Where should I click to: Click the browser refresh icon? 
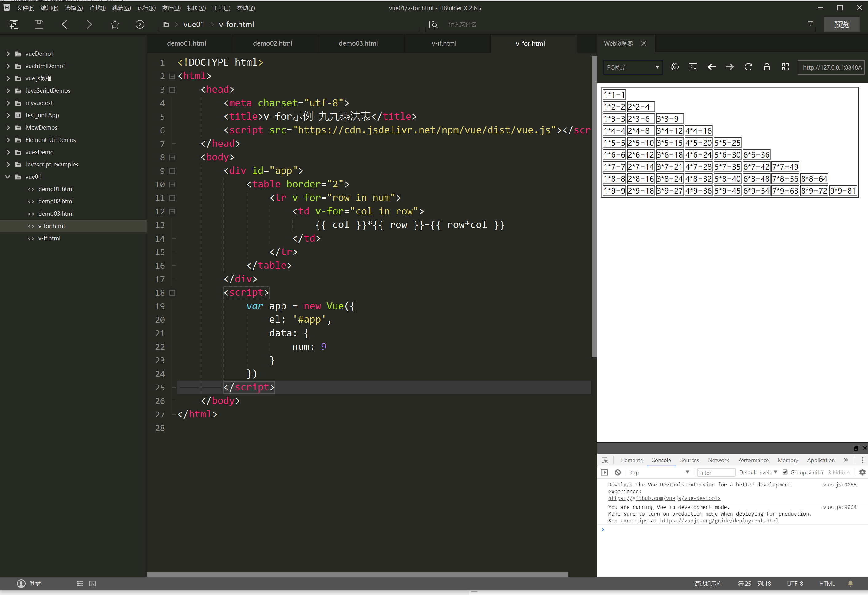(x=748, y=67)
